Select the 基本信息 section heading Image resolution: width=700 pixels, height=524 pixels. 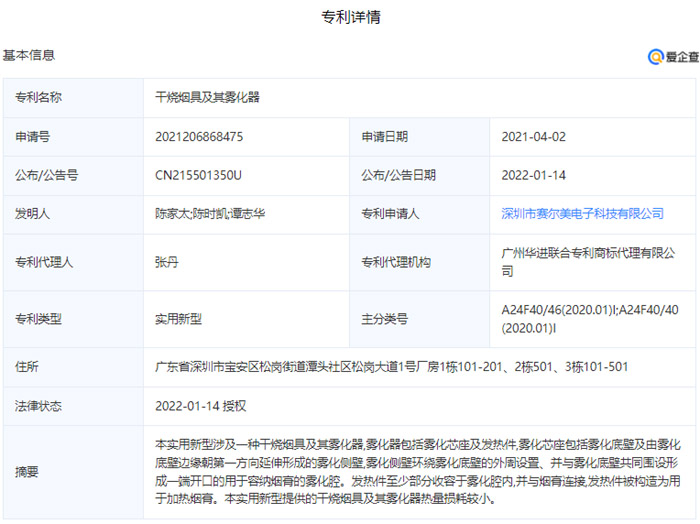pos(29,56)
